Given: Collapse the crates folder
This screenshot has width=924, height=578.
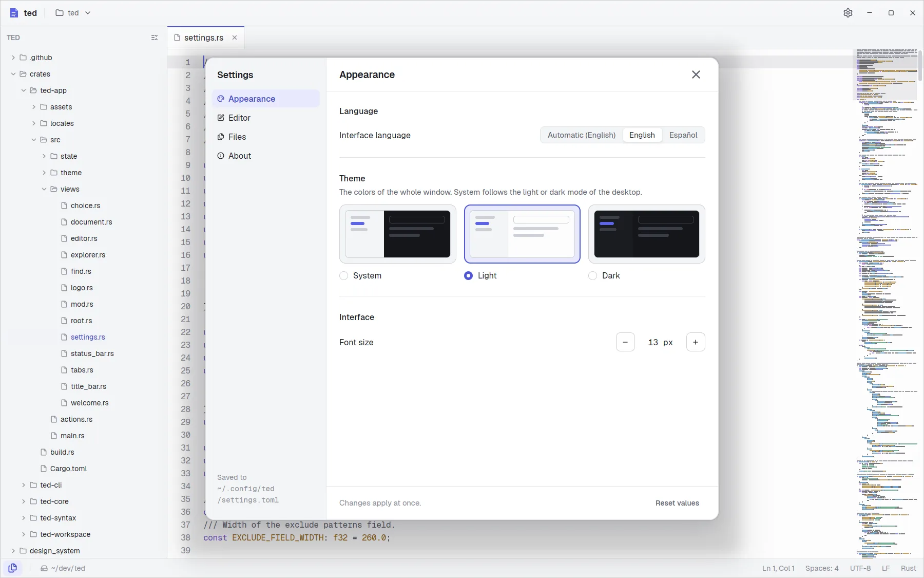Looking at the screenshot, I should (x=13, y=74).
